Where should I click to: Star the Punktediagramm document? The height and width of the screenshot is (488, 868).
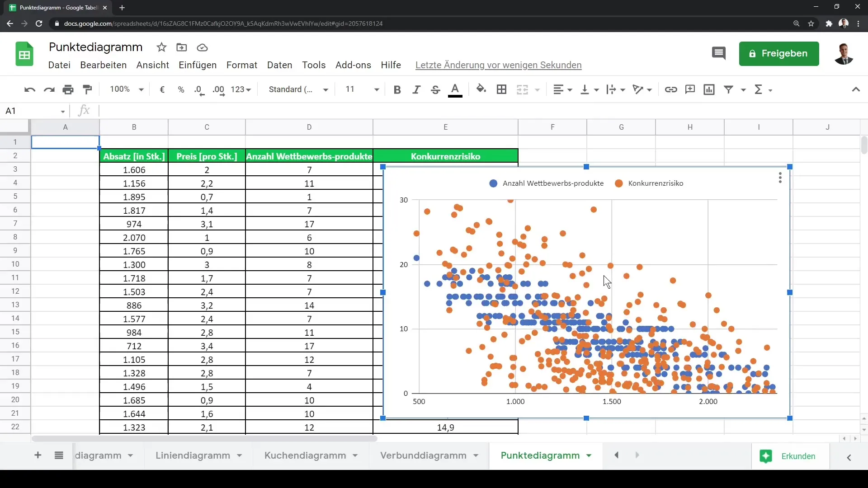coord(161,47)
